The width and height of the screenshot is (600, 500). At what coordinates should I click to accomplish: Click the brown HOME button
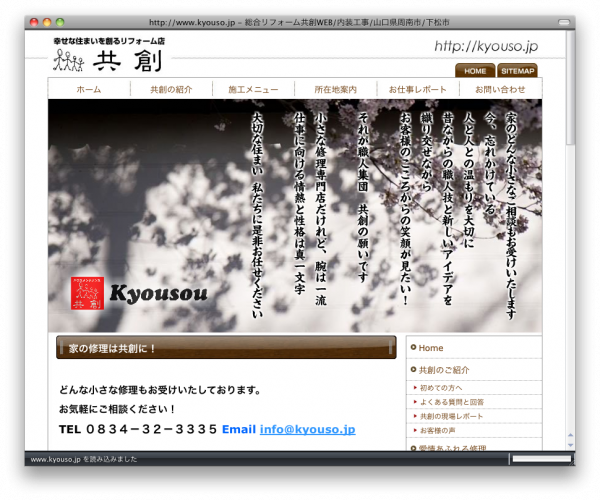click(475, 71)
